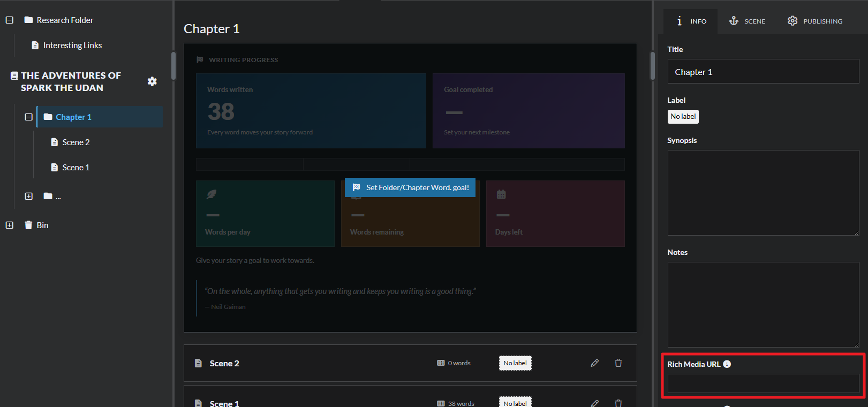Click the Days left calendar icon
The height and width of the screenshot is (407, 868).
501,194
